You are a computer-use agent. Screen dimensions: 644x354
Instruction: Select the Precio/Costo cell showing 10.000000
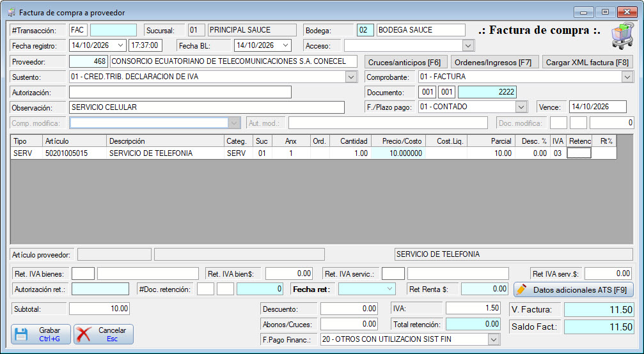[x=398, y=153]
